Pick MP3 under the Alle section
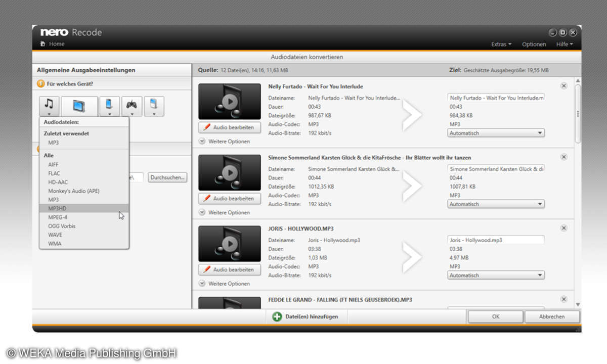 (84, 200)
